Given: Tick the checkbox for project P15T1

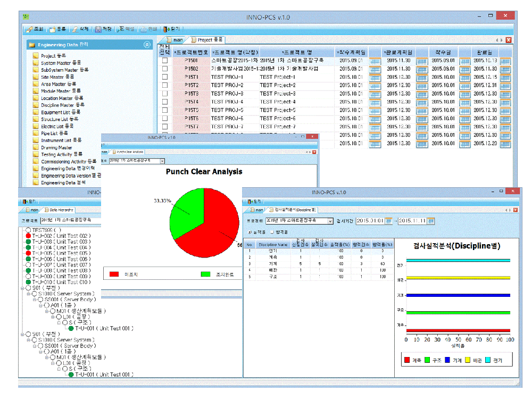Looking at the screenshot, I should coord(165,77).
